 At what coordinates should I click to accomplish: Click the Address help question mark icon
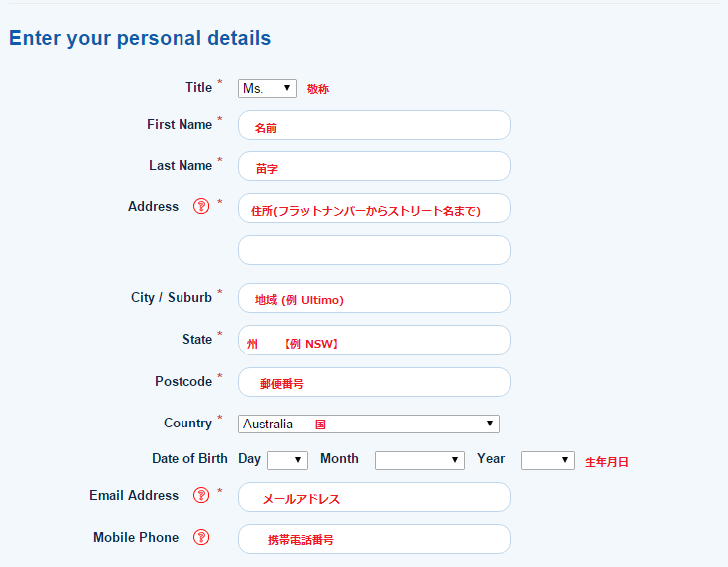(201, 206)
